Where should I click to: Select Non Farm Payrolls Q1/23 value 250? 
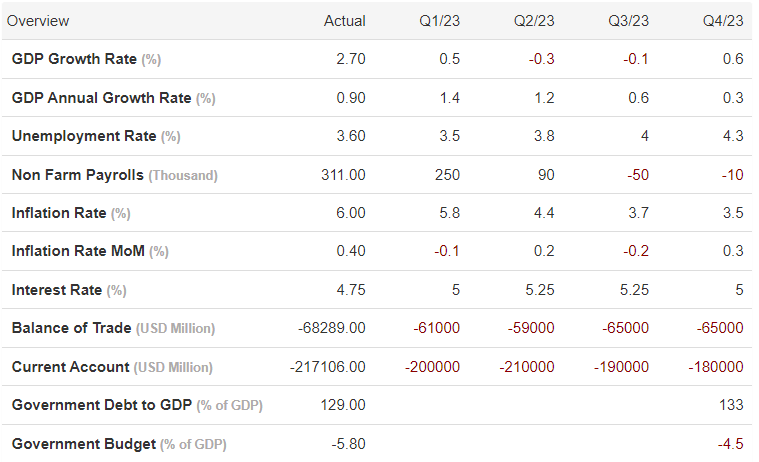[447, 174]
